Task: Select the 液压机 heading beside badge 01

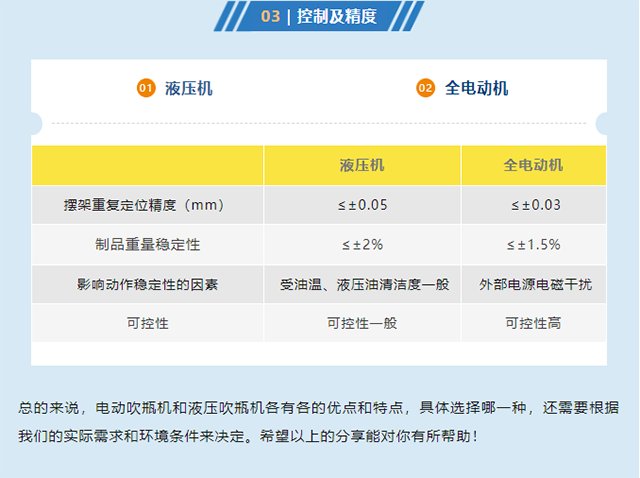Action: [x=189, y=88]
